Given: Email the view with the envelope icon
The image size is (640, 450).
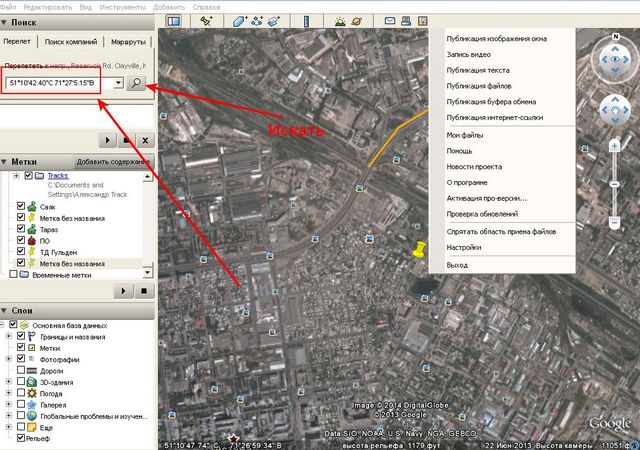Looking at the screenshot, I should [390, 21].
